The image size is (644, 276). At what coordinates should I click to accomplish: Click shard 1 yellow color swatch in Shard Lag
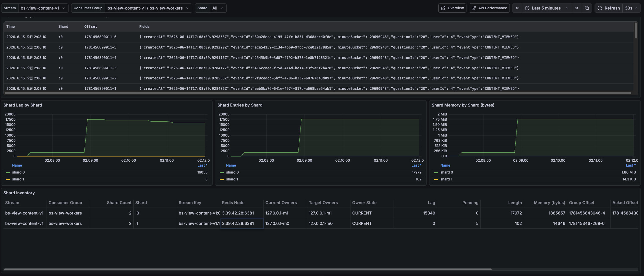coord(8,179)
